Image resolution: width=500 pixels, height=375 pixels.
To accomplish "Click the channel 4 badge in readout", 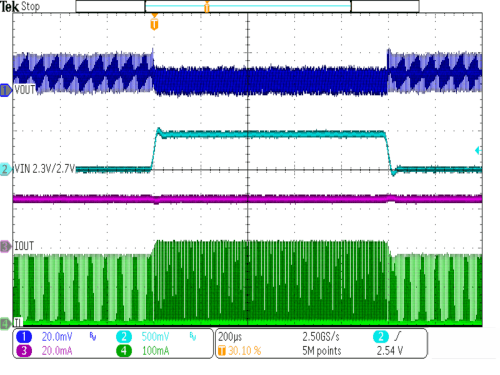I will [x=124, y=351].
